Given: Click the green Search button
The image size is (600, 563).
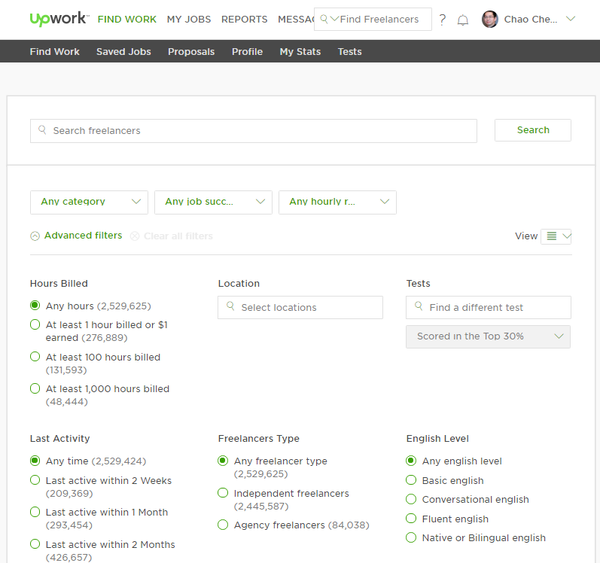Looking at the screenshot, I should tap(533, 130).
